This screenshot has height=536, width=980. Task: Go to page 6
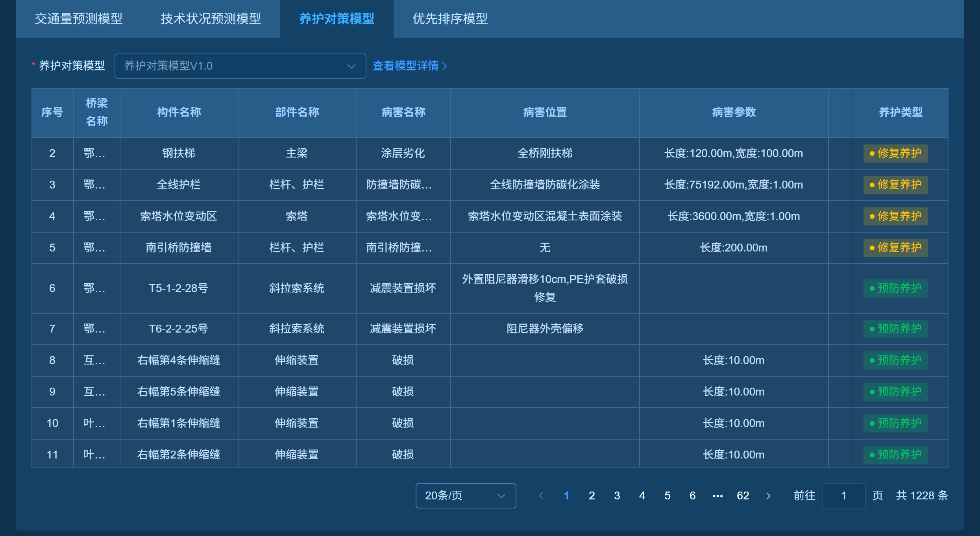(693, 496)
